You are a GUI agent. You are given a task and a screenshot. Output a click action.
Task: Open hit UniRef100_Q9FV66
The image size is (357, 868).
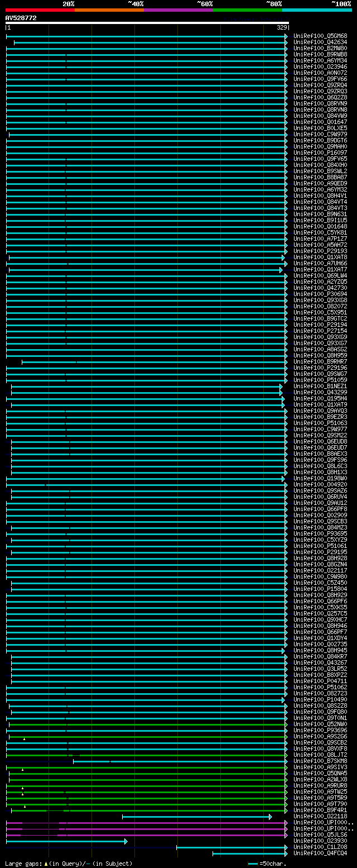(320, 79)
